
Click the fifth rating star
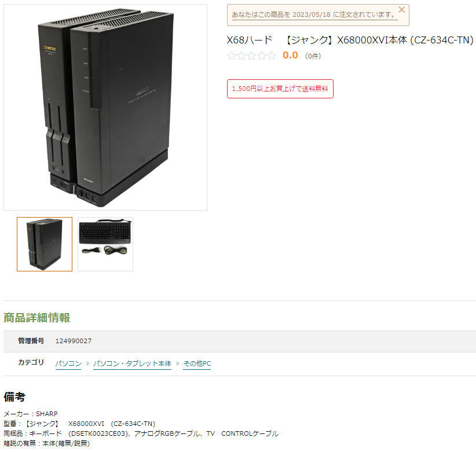pyautogui.click(x=272, y=56)
